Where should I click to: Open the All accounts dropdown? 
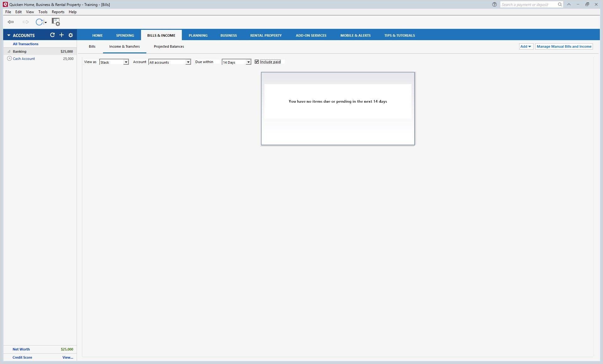point(170,62)
